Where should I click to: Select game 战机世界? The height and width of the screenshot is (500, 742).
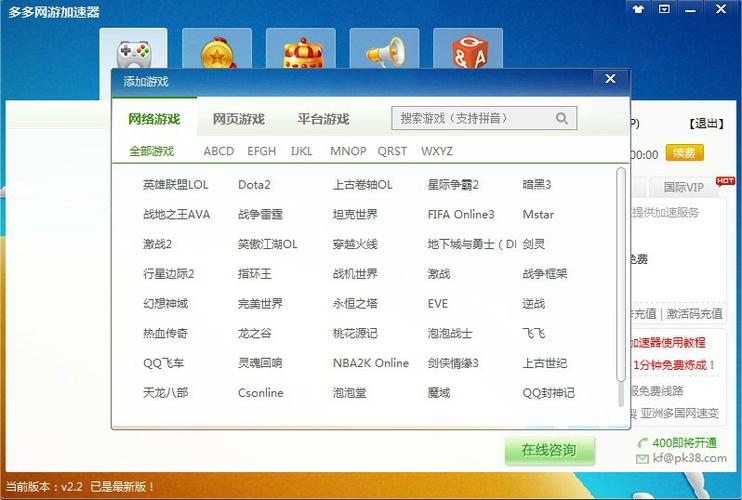[355, 274]
